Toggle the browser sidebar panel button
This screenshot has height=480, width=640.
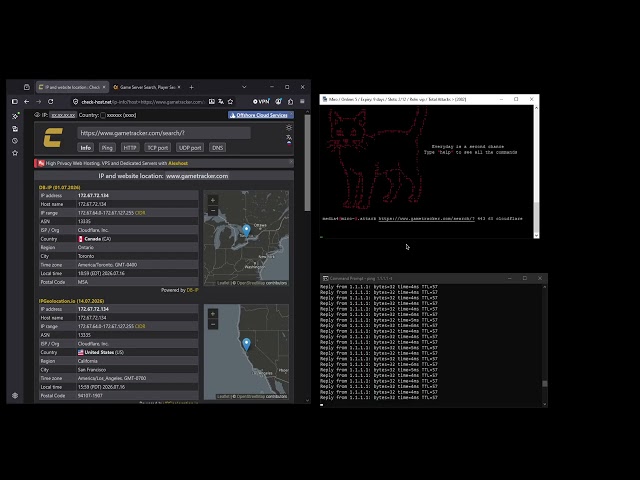pos(15,102)
